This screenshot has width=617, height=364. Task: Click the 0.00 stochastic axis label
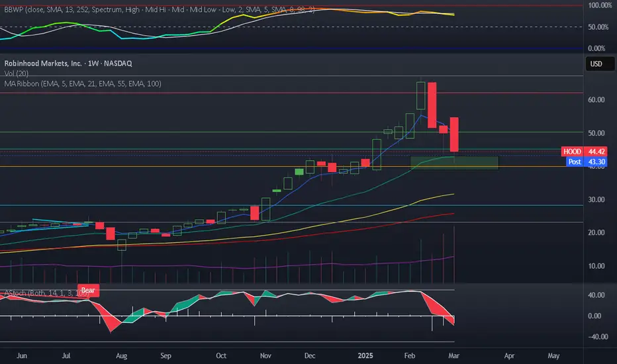(594, 316)
